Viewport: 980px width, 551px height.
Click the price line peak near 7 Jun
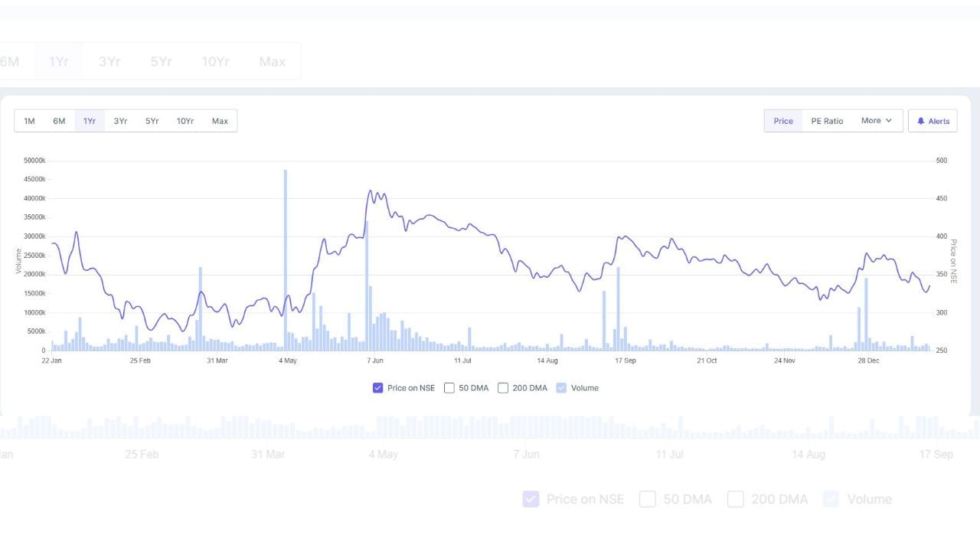(x=371, y=191)
